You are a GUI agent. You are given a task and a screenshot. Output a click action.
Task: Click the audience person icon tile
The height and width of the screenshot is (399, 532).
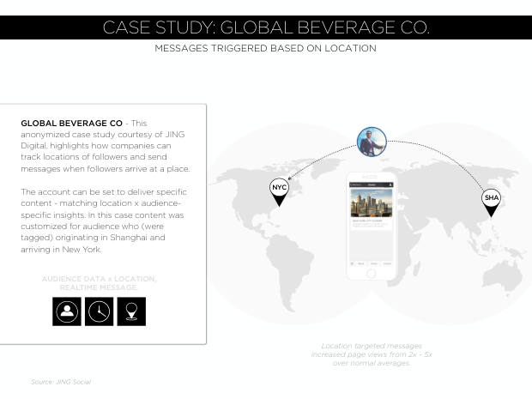67,311
